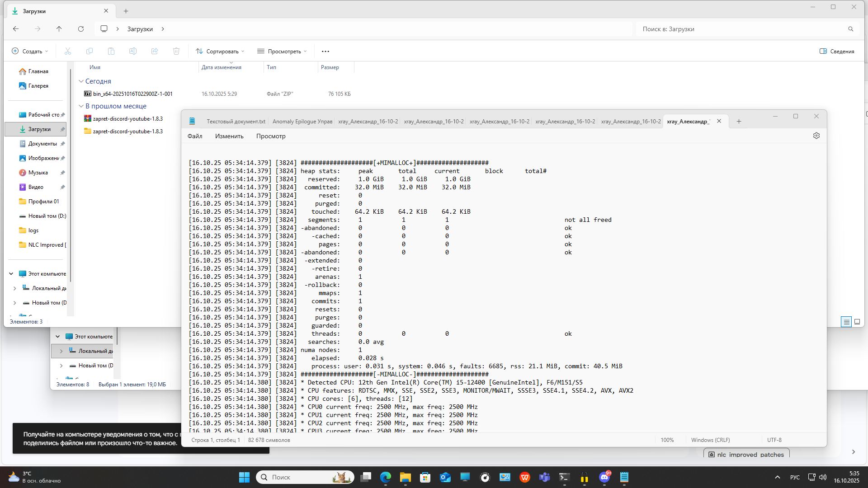
Task: Collapse the Сегодня file group
Action: (x=81, y=81)
